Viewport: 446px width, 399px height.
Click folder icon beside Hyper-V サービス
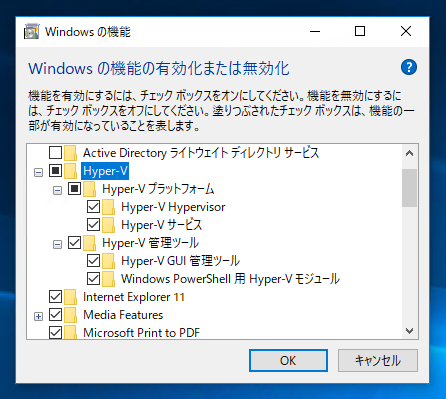(109, 225)
